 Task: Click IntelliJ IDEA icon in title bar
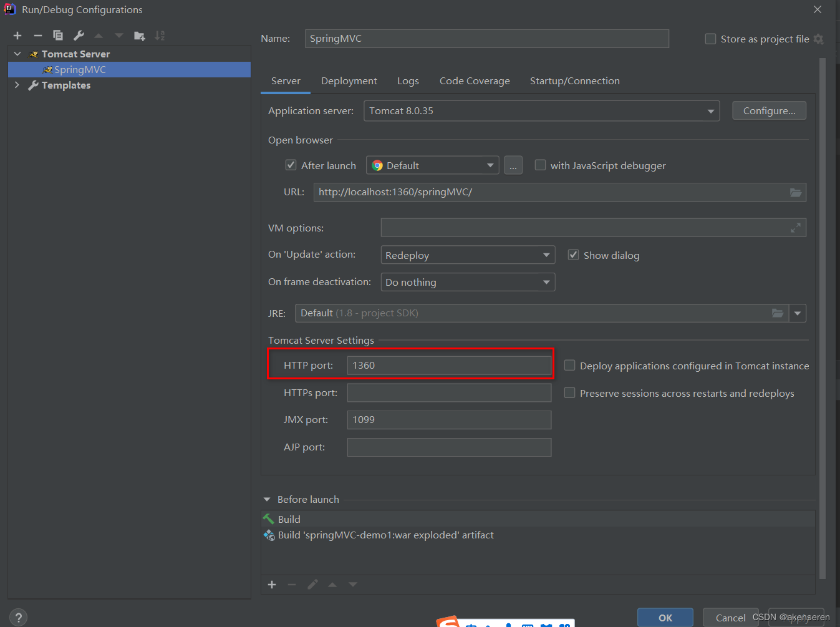pyautogui.click(x=10, y=9)
